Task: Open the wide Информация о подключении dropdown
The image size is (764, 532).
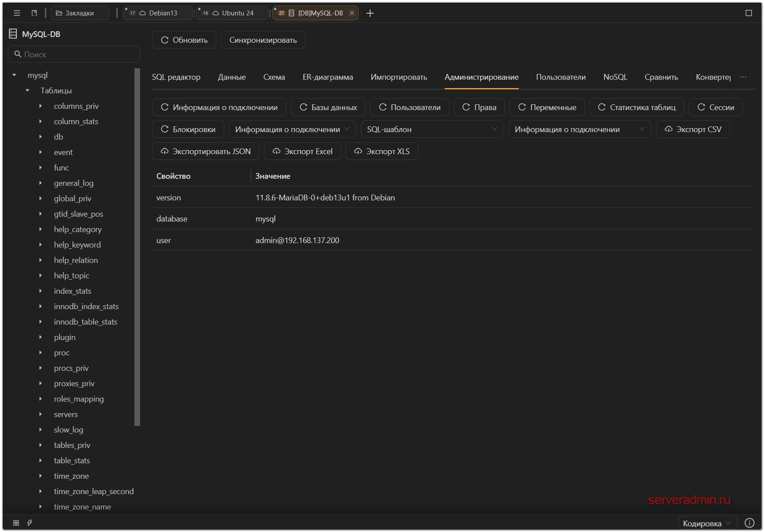Action: click(580, 129)
